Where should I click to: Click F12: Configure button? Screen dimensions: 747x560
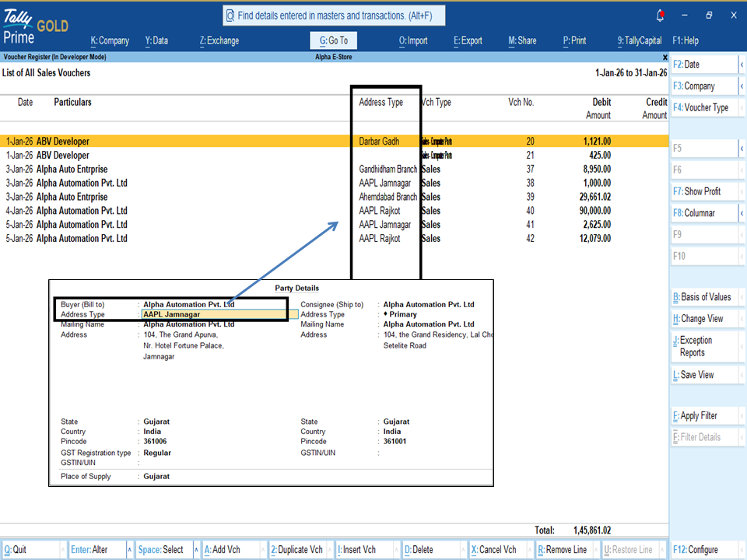[x=706, y=550]
